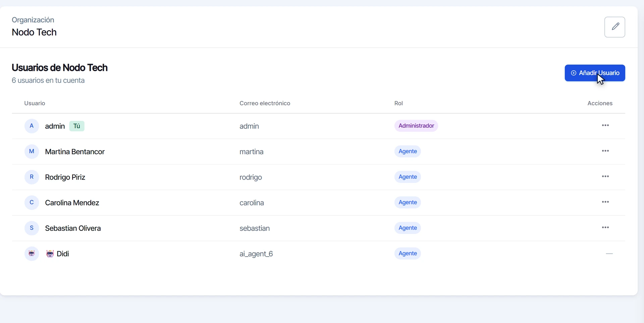
Task: Click the robot emoji beside Didi name
Action: pos(50,254)
